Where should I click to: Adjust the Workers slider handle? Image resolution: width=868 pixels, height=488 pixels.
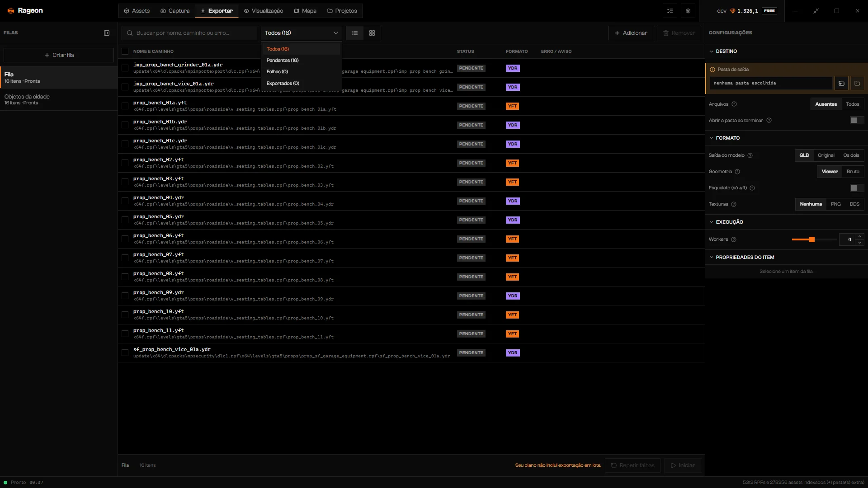pos(812,239)
